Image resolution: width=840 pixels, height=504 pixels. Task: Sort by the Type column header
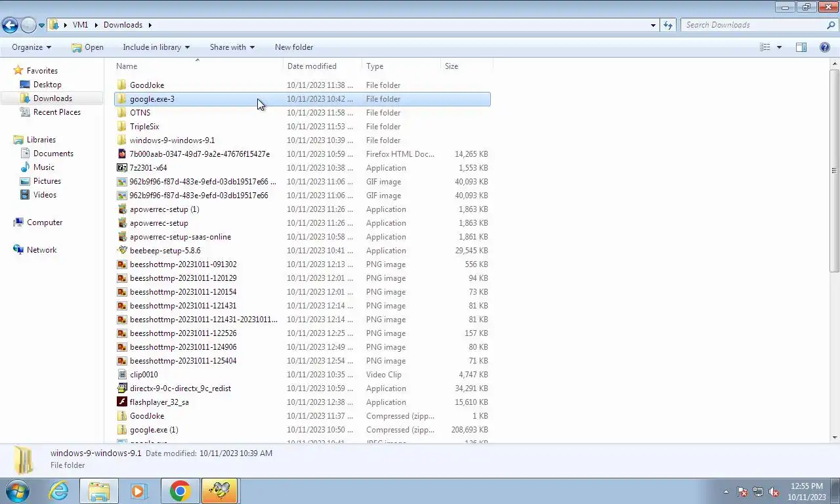(402, 66)
